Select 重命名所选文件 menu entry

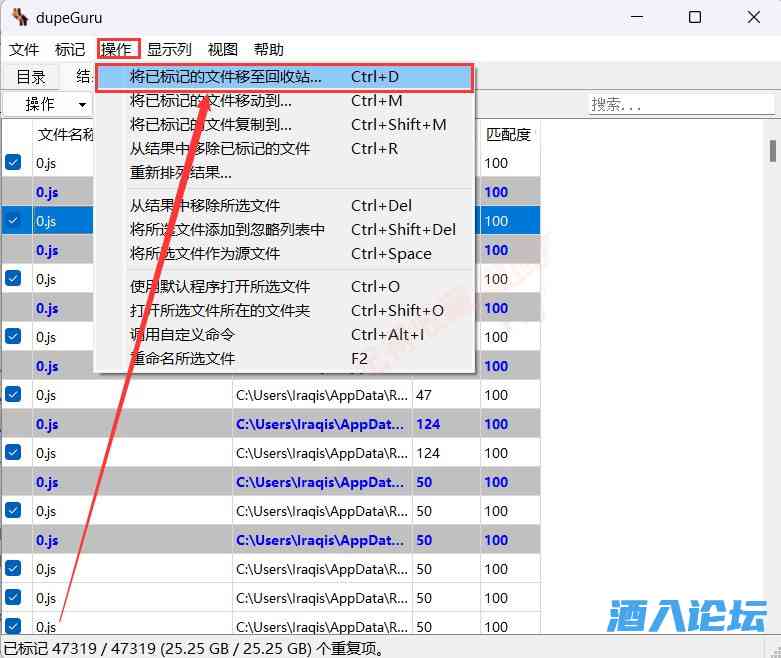[182, 359]
